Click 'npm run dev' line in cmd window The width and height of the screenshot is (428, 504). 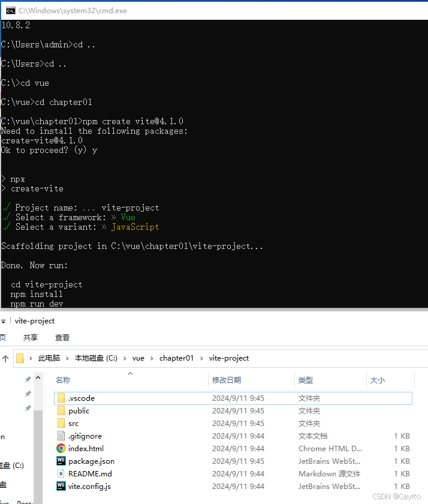[37, 304]
